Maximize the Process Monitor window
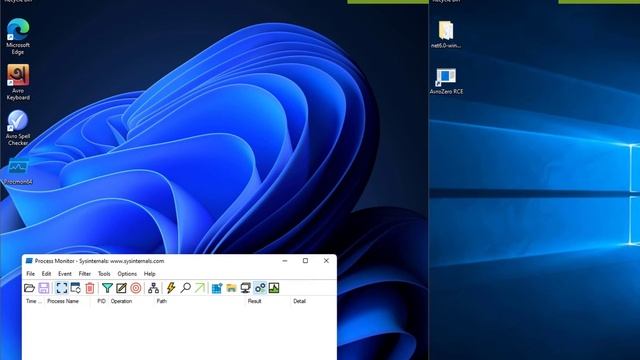The width and height of the screenshot is (640, 360). point(305,261)
